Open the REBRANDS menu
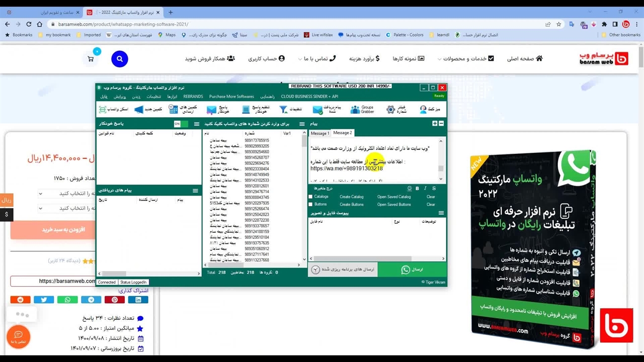This screenshot has width=644, height=362. (x=193, y=97)
